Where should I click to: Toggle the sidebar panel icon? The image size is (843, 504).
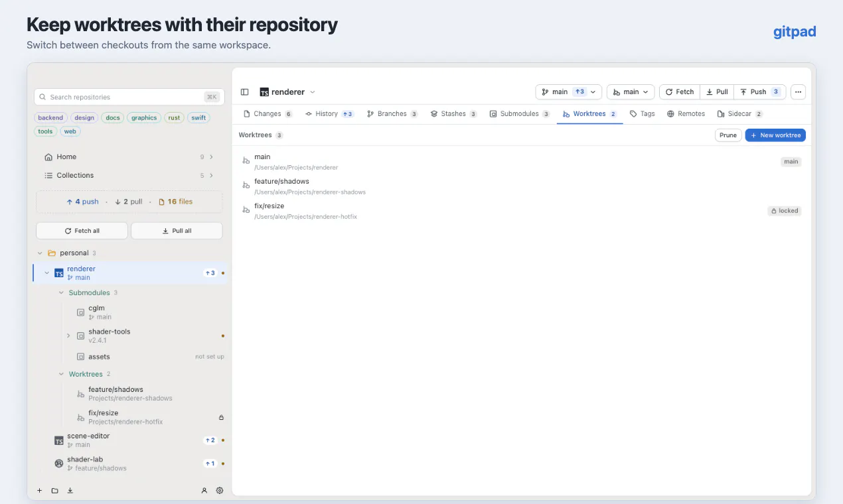pyautogui.click(x=244, y=92)
